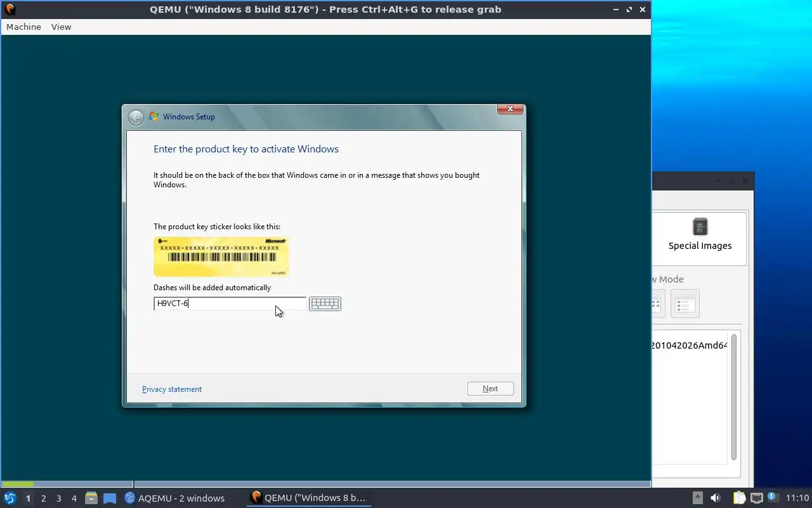Switch to workspace 4

point(74,498)
